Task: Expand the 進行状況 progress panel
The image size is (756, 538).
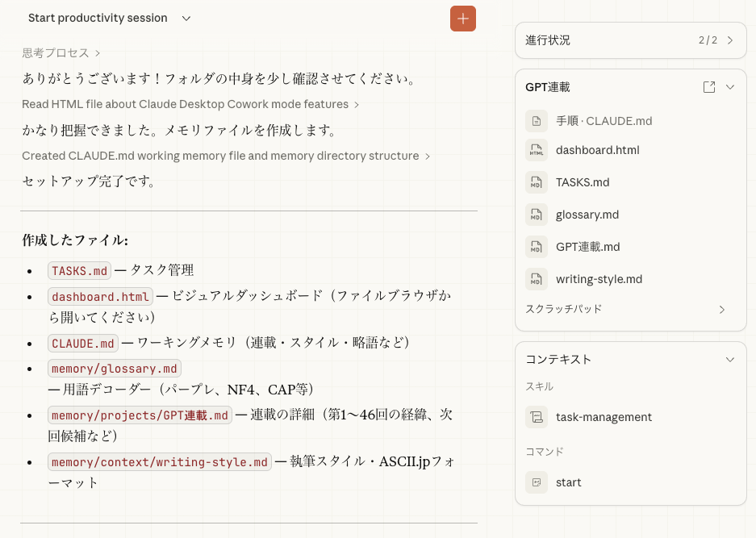Action: click(631, 40)
